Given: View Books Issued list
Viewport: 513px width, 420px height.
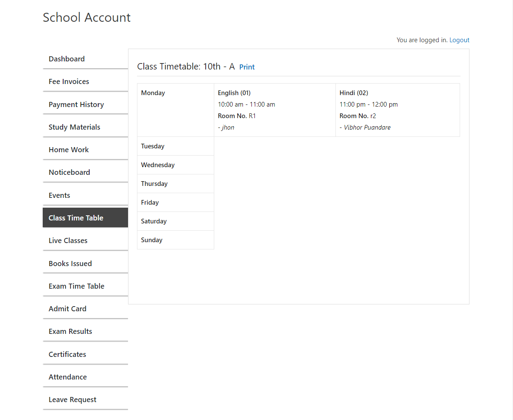Looking at the screenshot, I should (70, 263).
